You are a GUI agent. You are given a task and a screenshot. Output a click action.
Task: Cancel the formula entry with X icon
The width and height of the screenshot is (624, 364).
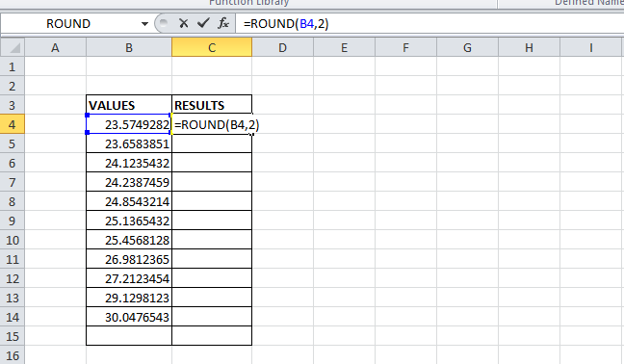pos(184,23)
